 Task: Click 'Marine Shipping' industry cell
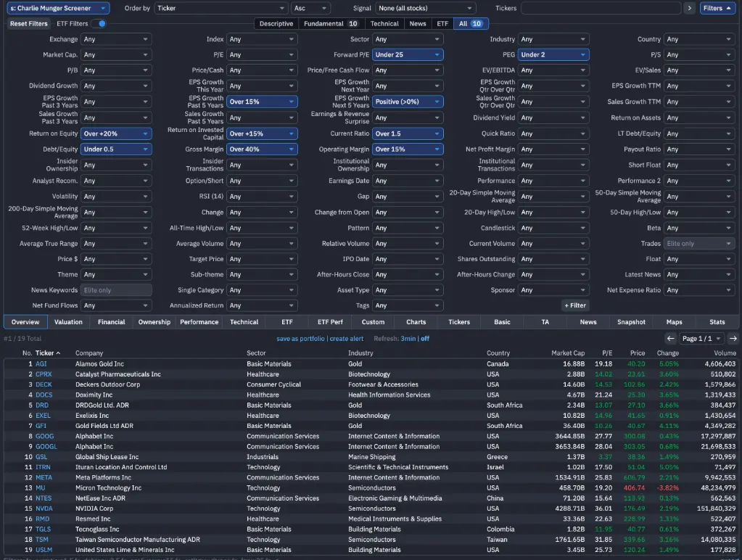(371, 457)
